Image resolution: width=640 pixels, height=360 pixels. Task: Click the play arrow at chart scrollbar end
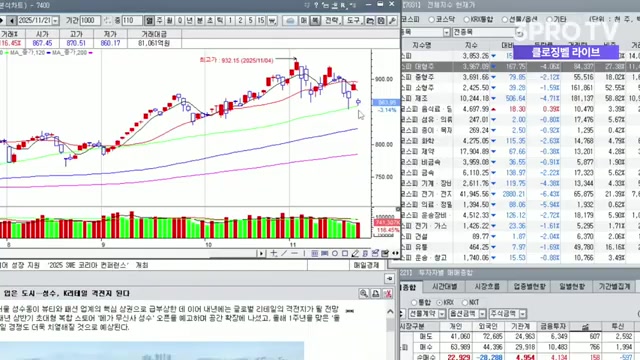coord(261,253)
